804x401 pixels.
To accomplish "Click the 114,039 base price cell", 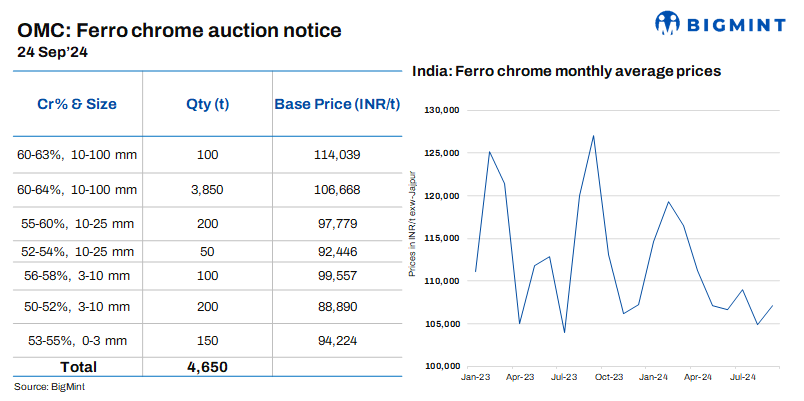I will tap(336, 155).
